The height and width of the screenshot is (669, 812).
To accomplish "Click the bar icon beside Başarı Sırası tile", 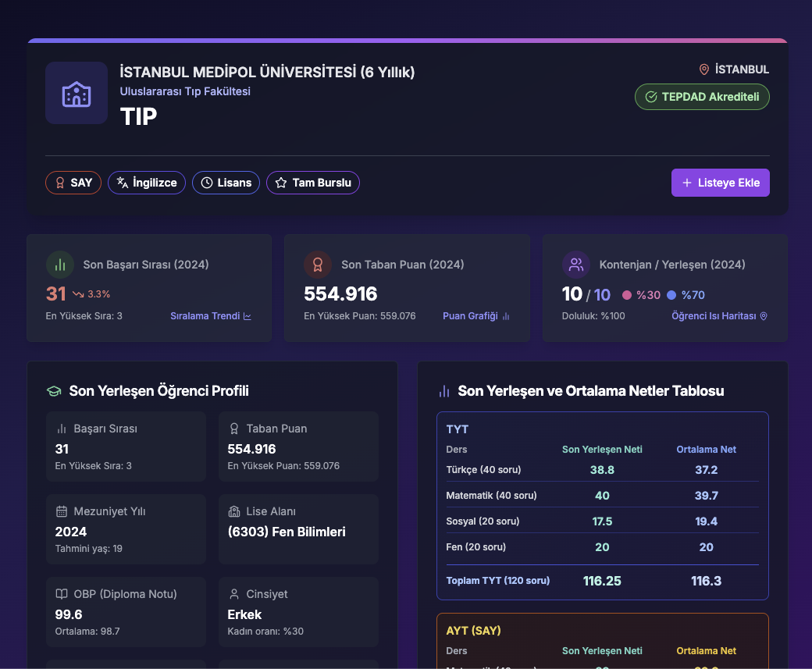I will 62,429.
